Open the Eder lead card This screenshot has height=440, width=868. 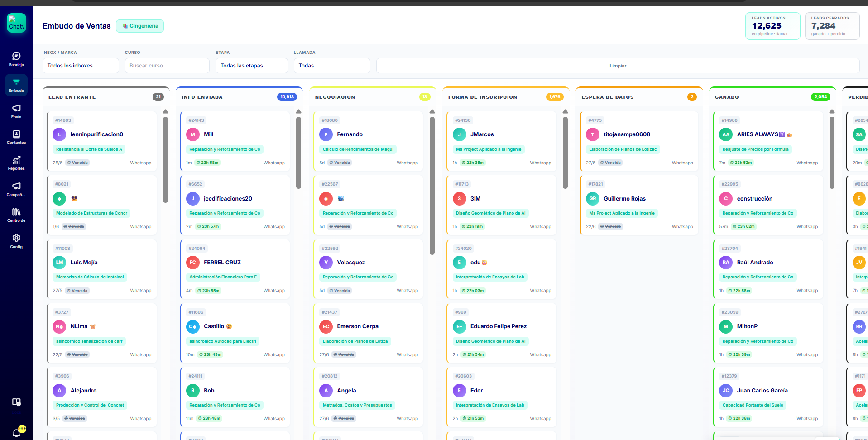[502, 397]
